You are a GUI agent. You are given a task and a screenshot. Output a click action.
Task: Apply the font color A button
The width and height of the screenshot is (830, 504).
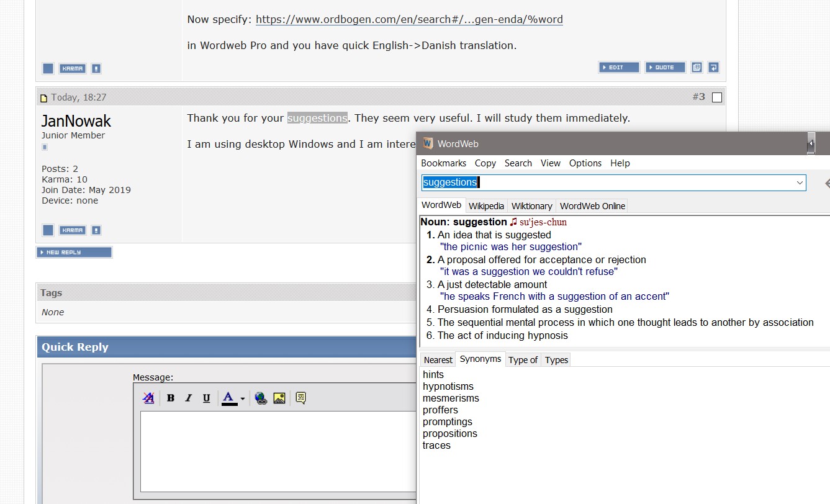point(229,398)
